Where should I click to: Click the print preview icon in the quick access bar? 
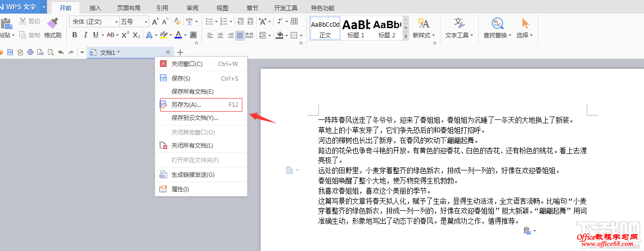pos(50,52)
